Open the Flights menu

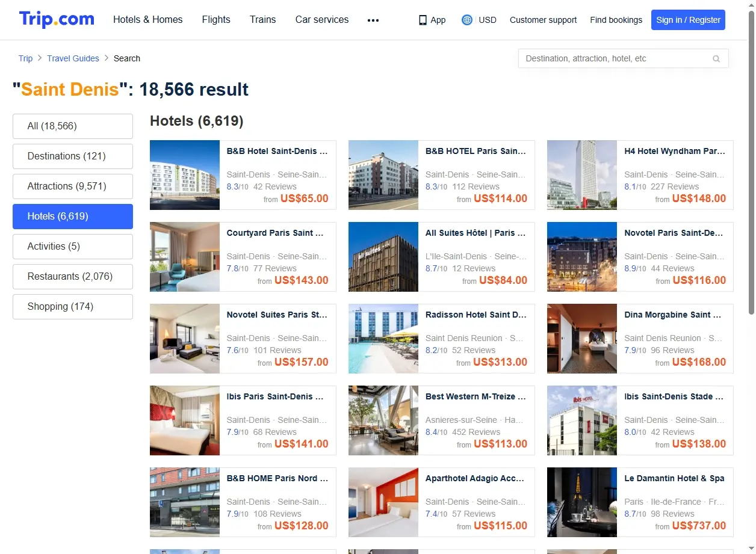pyautogui.click(x=216, y=19)
